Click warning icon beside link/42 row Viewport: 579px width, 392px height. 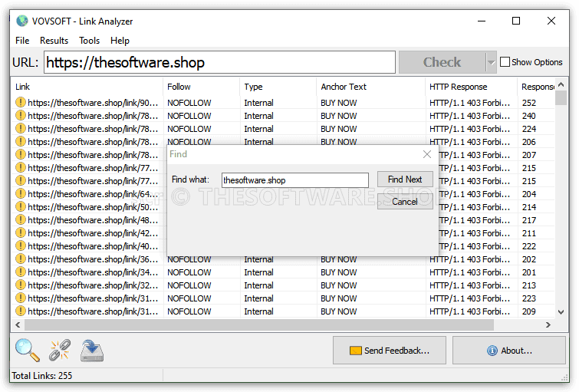click(20, 232)
